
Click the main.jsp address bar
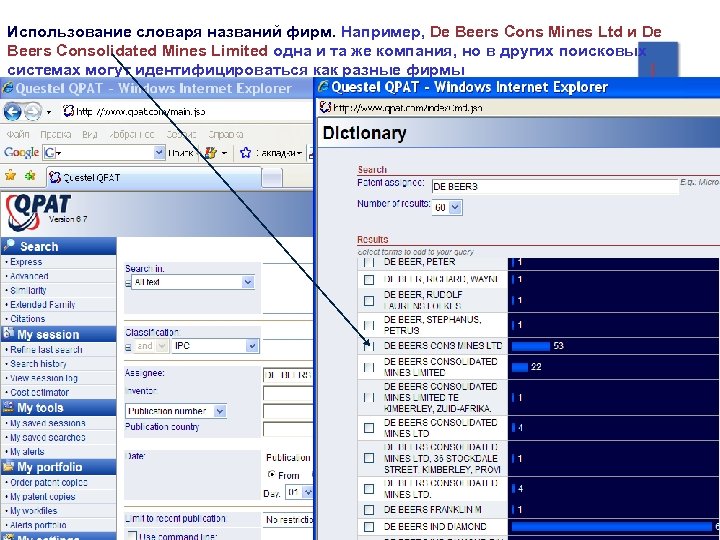pyautogui.click(x=187, y=112)
